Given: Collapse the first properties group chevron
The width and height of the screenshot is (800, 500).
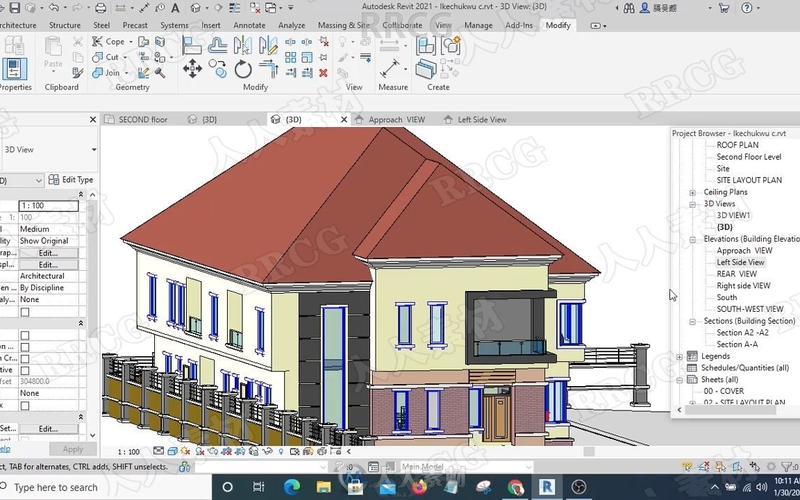Looking at the screenshot, I should [x=81, y=194].
